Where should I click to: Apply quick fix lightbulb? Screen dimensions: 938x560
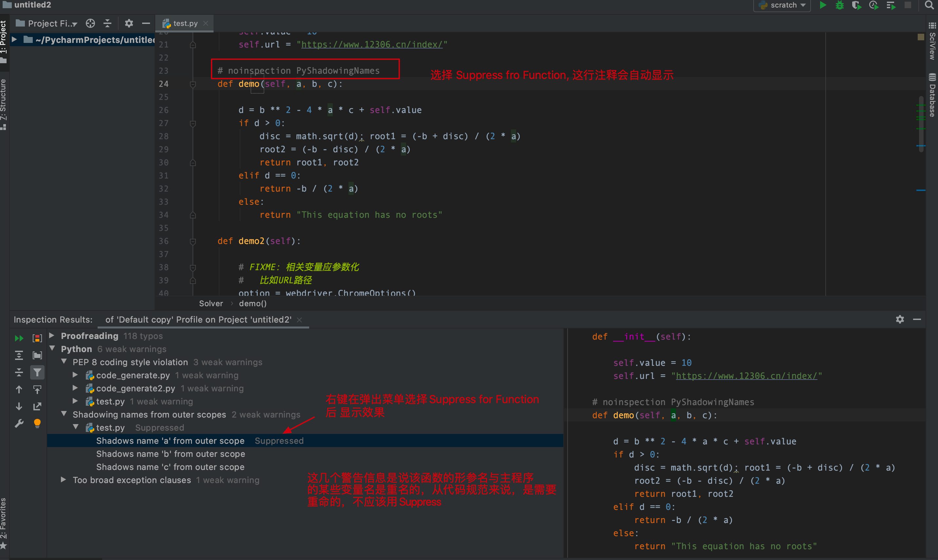[x=37, y=423]
